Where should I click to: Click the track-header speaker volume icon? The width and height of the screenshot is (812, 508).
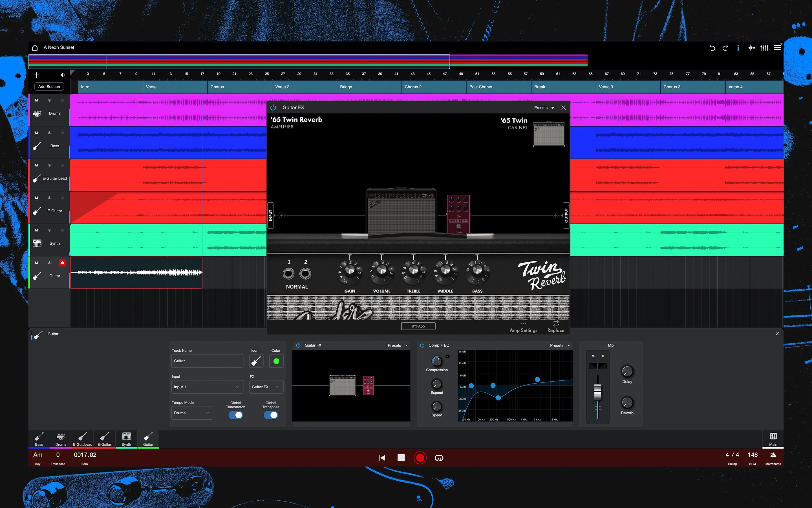point(62,75)
